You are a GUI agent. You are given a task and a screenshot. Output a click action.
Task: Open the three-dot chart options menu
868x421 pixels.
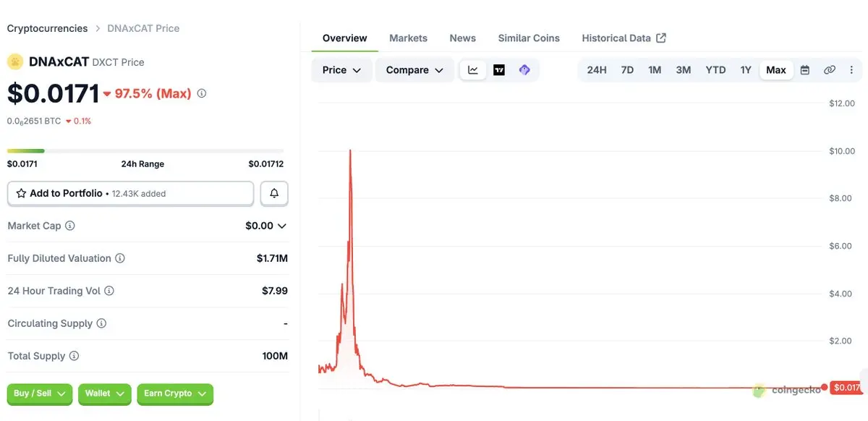[851, 70]
